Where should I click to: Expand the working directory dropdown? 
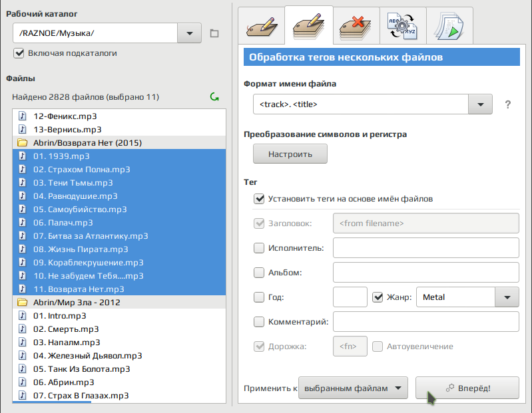point(189,33)
